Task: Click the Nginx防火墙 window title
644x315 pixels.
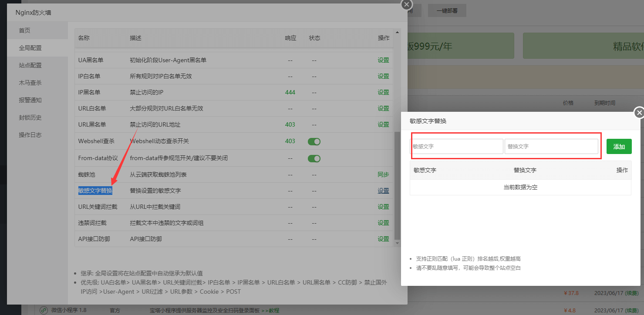Action: 33,13
